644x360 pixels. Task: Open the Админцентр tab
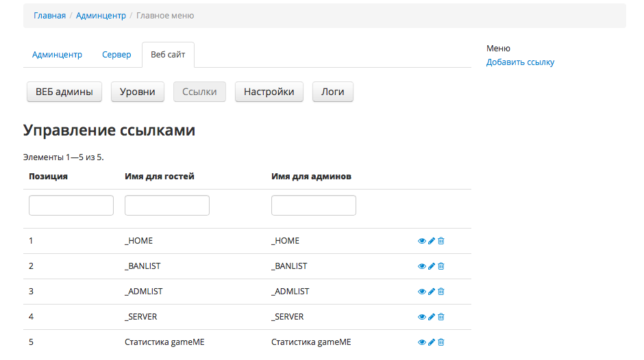tap(57, 55)
